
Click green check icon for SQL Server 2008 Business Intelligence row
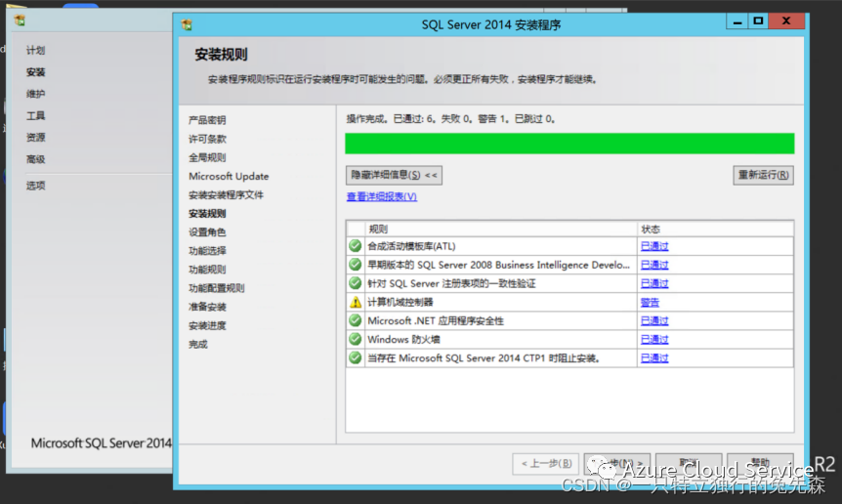pyautogui.click(x=355, y=265)
